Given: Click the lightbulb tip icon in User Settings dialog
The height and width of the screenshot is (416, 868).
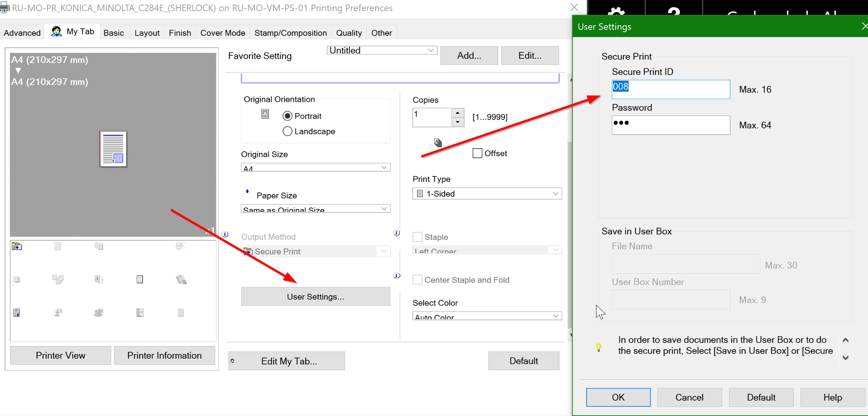Looking at the screenshot, I should (598, 348).
